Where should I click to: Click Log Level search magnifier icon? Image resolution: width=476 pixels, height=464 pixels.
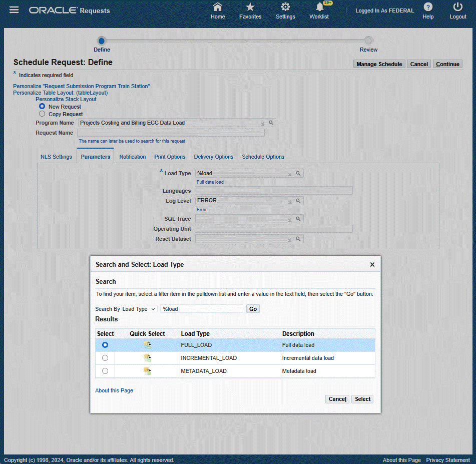pos(298,201)
